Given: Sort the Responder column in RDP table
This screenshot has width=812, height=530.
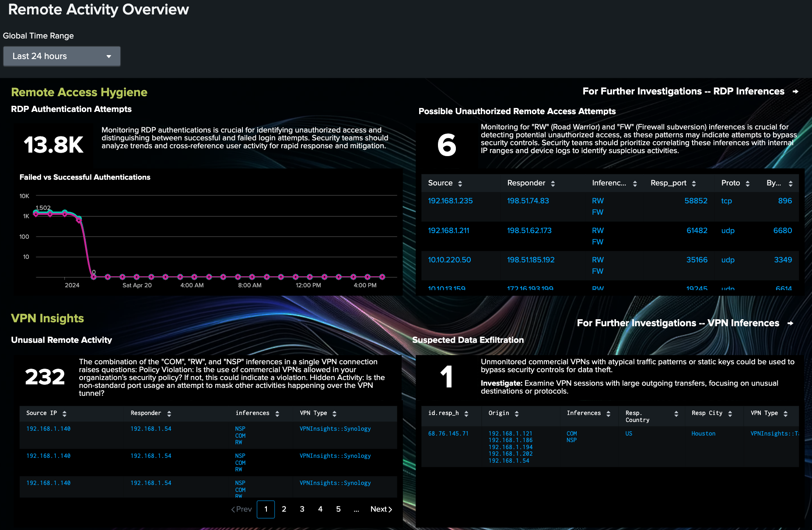Looking at the screenshot, I should (554, 183).
